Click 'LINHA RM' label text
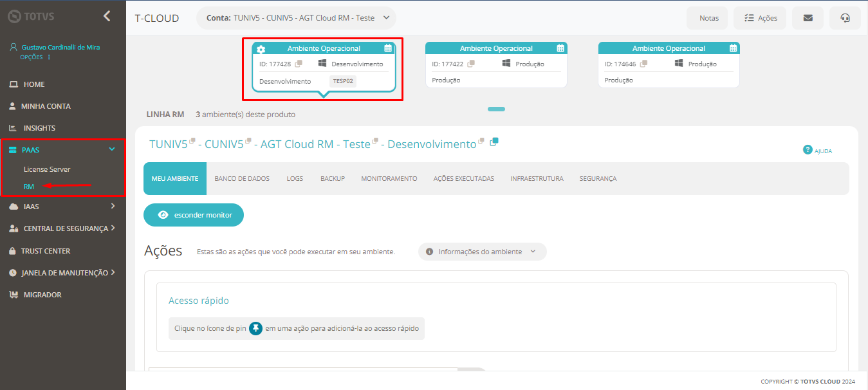This screenshot has width=868, height=390. (x=165, y=115)
